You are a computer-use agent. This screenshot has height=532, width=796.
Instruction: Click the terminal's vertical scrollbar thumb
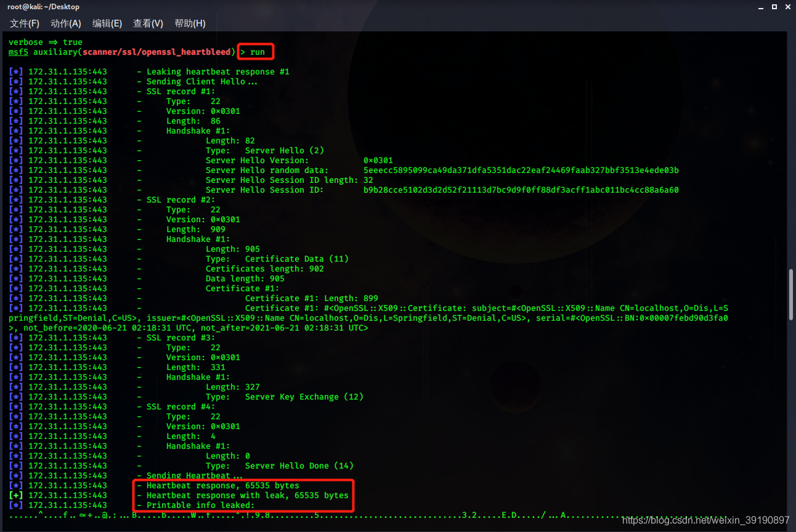791,294
